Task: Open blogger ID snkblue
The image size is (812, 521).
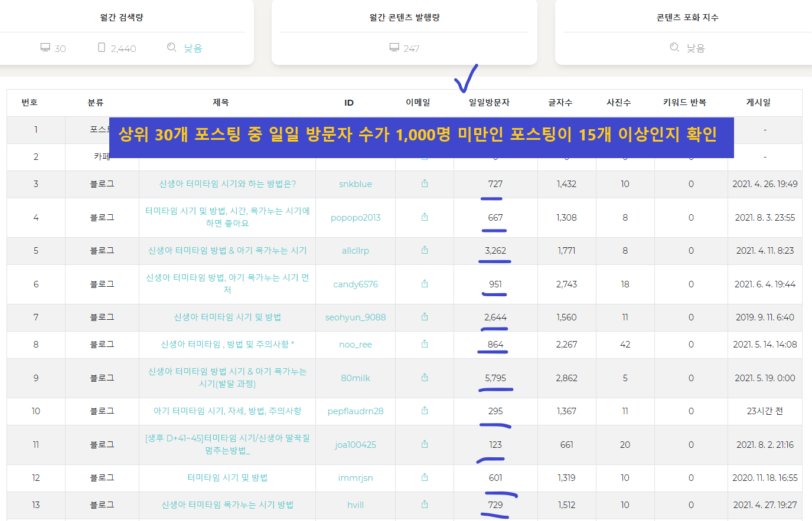Action: pos(356,184)
